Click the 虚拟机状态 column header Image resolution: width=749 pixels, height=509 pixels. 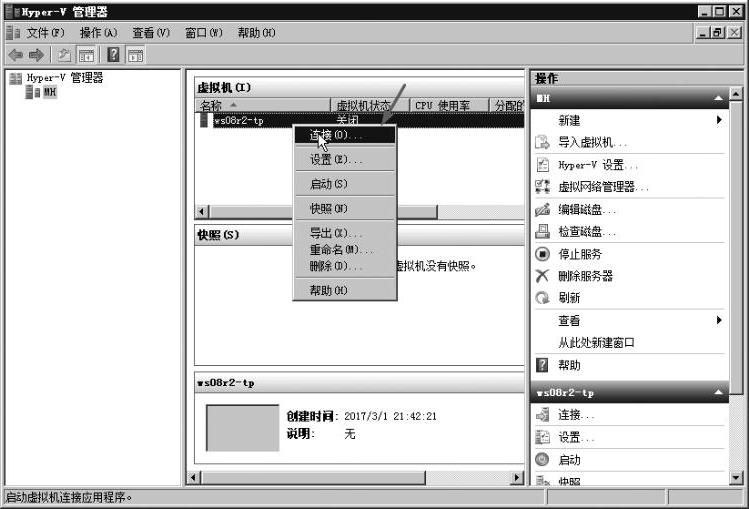(x=370, y=106)
